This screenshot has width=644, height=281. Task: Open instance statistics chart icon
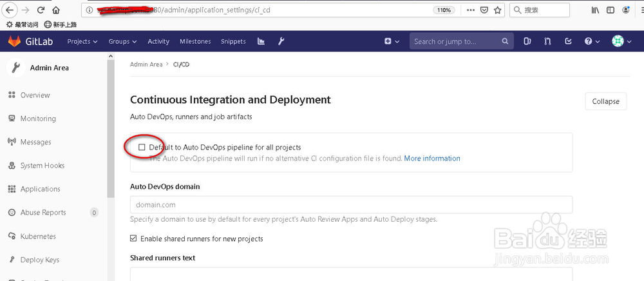[x=261, y=41]
